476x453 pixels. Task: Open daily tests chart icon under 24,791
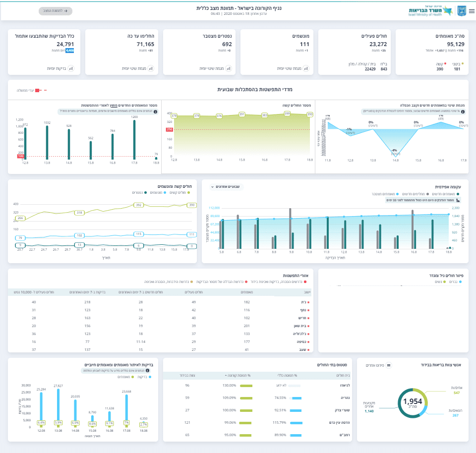[x=71, y=68]
